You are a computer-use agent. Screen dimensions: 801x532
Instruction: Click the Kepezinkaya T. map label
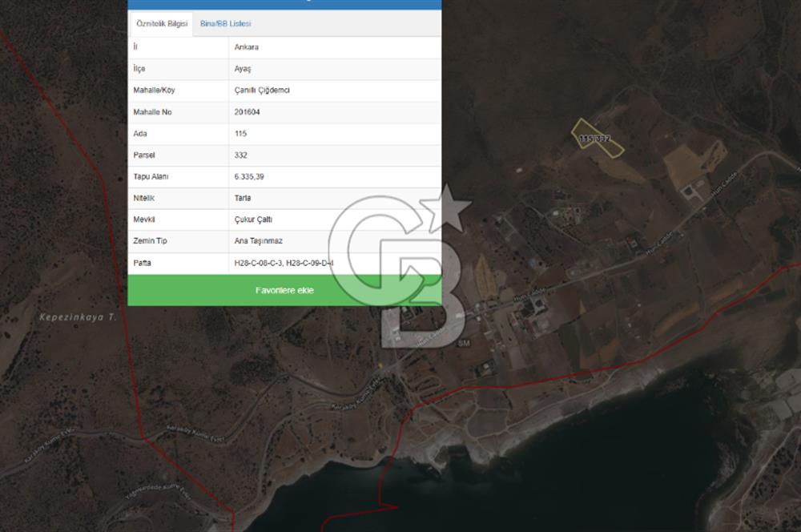(78, 317)
